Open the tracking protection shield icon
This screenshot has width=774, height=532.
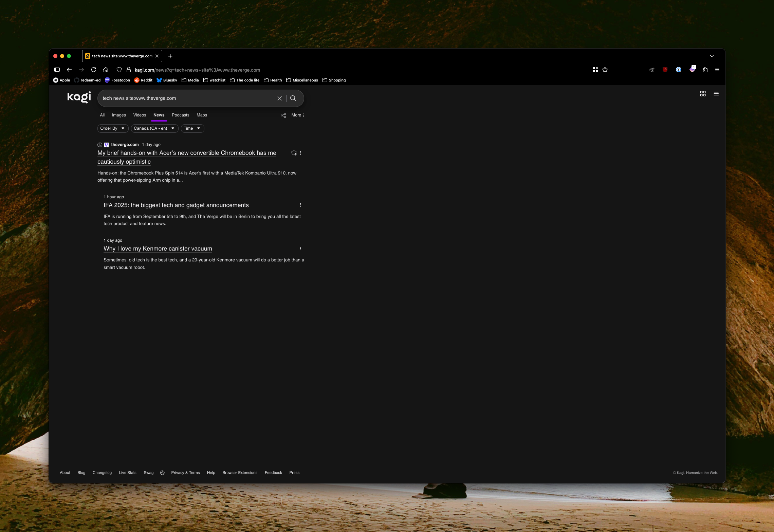tap(119, 70)
